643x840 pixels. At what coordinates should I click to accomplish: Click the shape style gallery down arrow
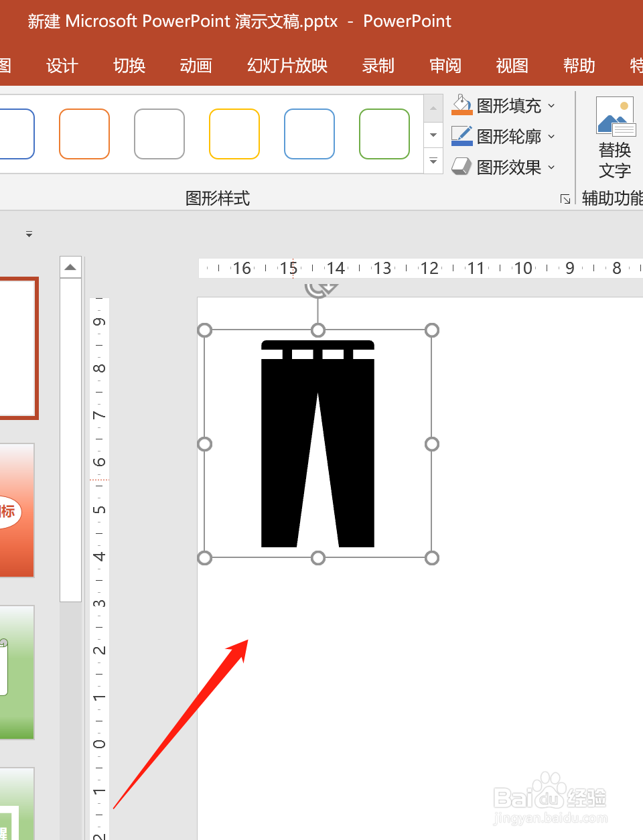tap(433, 134)
